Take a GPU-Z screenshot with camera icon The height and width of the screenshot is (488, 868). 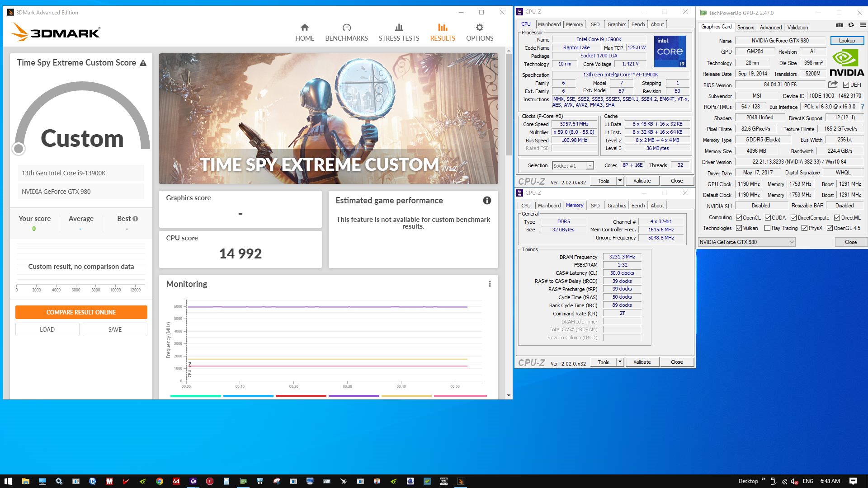coord(839,25)
